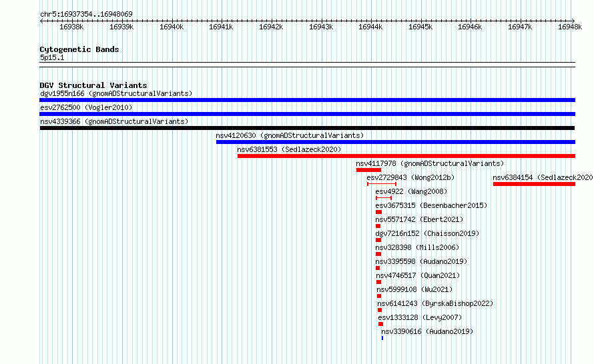Image resolution: width=594 pixels, height=364 pixels.
Task: Click the blue bar under dgv1955n166
Action: 307,100
